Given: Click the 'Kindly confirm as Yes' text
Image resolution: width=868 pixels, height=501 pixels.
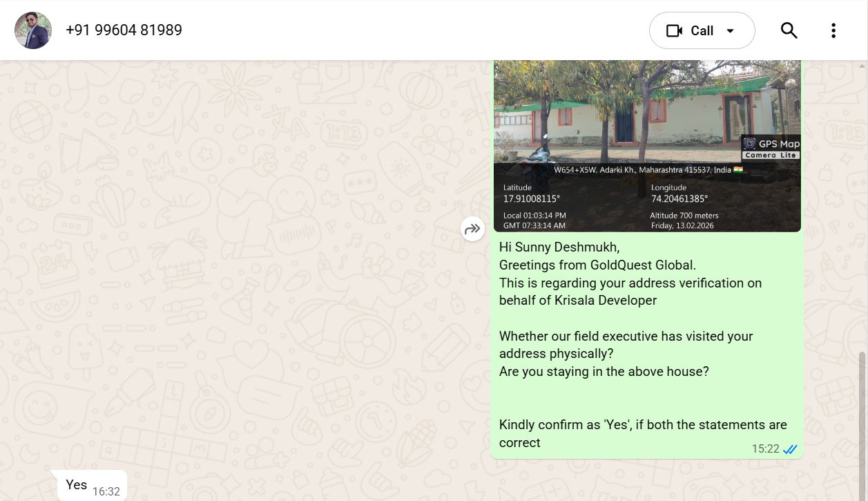Looking at the screenshot, I should (642, 425).
